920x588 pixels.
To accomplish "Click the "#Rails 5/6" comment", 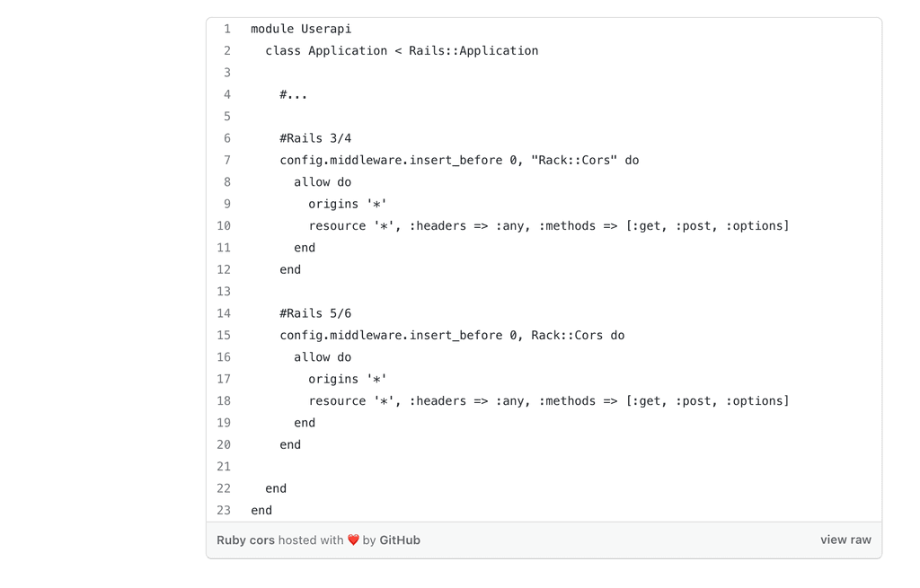I will pyautogui.click(x=315, y=314).
